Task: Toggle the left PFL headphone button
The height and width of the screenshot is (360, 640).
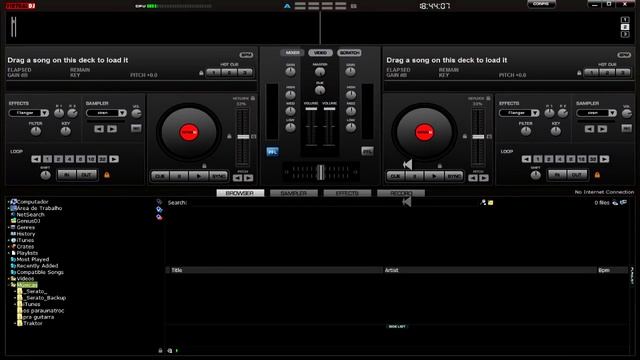Action: tap(272, 152)
